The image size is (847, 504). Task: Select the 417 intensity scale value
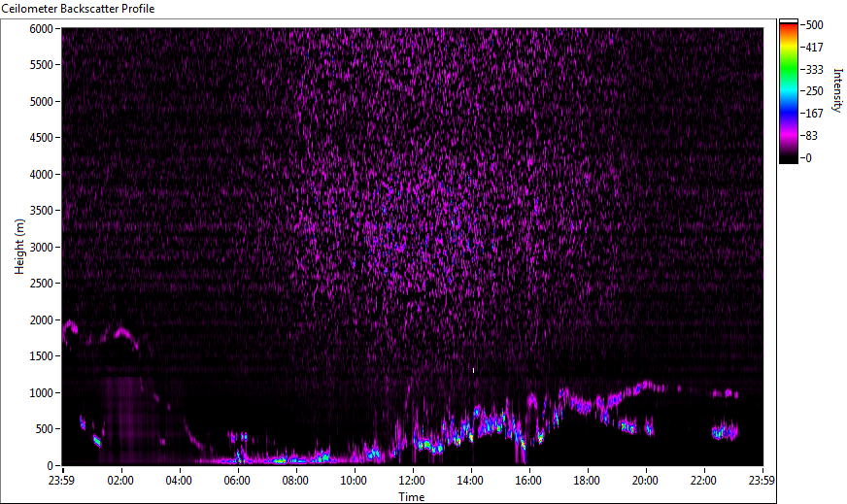pos(814,47)
